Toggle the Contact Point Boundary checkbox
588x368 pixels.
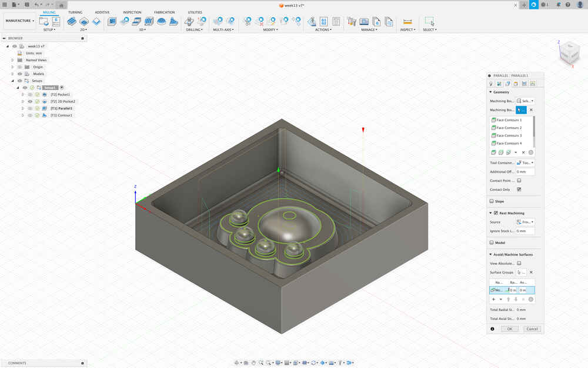(x=519, y=181)
